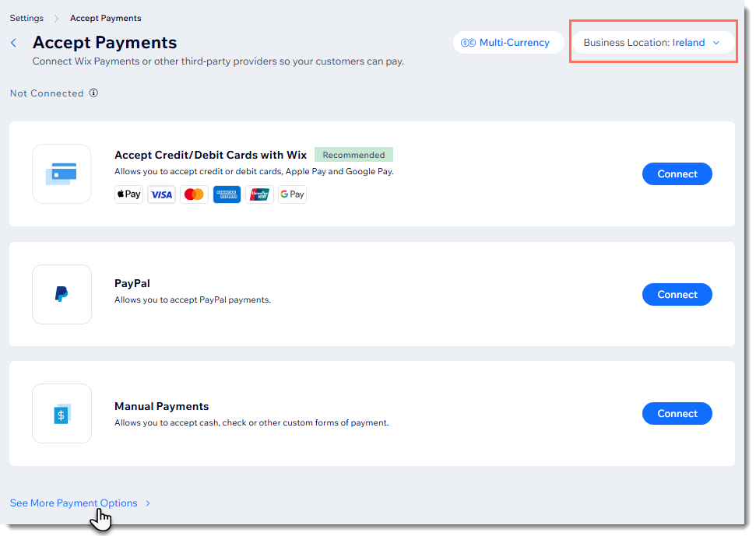Select the Accept Payments breadcrumb item
The height and width of the screenshot is (536, 756).
(105, 18)
